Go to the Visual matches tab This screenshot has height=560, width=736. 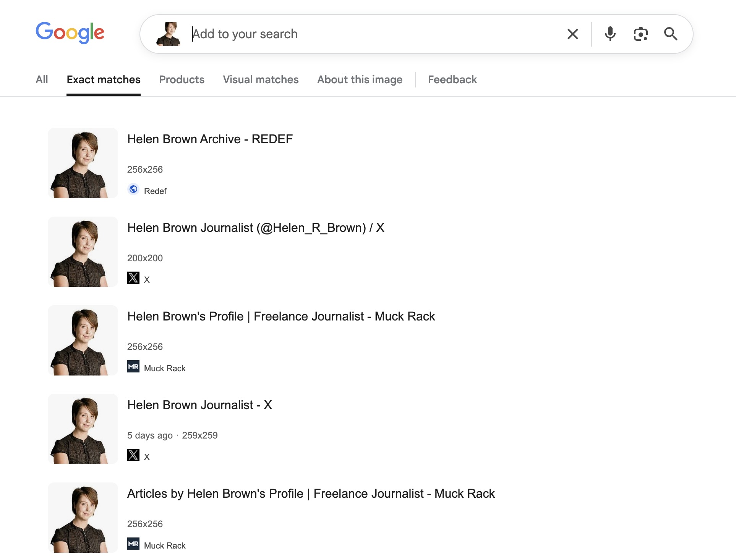coord(261,79)
